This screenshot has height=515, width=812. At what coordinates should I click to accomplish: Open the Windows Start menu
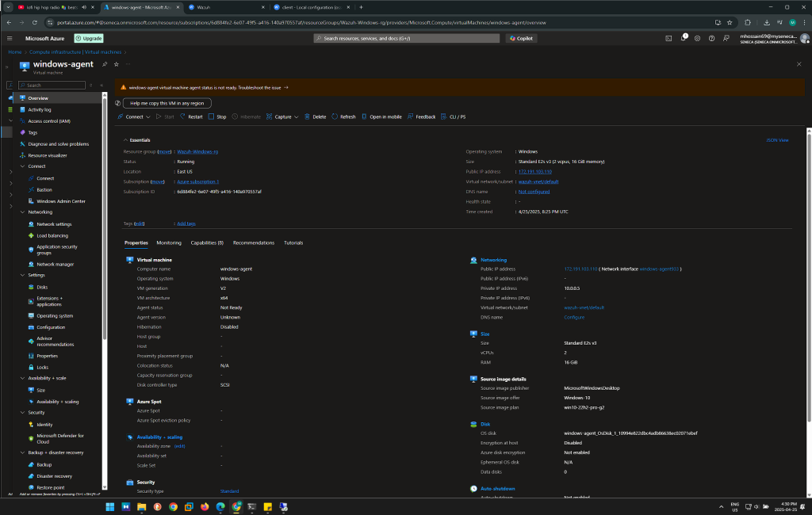(109, 507)
